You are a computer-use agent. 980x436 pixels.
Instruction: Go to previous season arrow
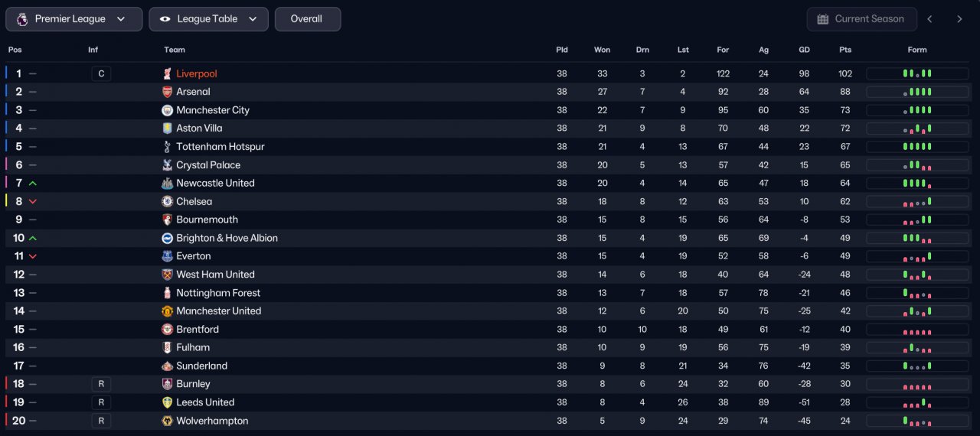coord(929,19)
